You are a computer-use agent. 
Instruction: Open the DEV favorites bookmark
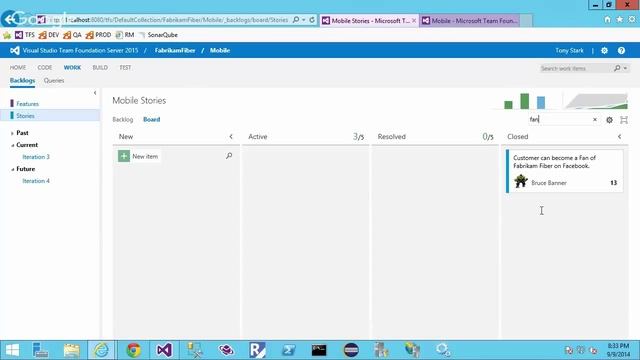point(49,35)
